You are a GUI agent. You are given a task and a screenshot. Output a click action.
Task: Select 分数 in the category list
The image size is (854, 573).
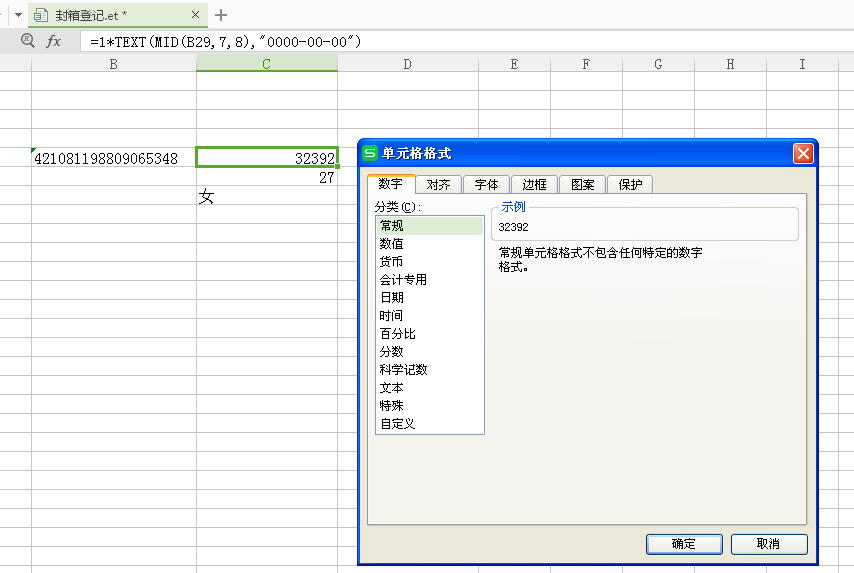(x=430, y=351)
